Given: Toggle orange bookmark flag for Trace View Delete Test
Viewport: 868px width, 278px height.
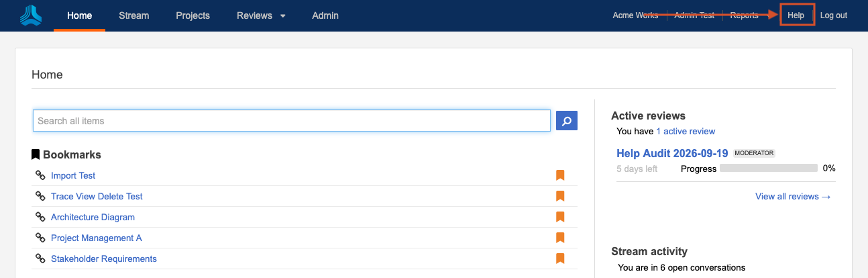Looking at the screenshot, I should click(x=560, y=196).
